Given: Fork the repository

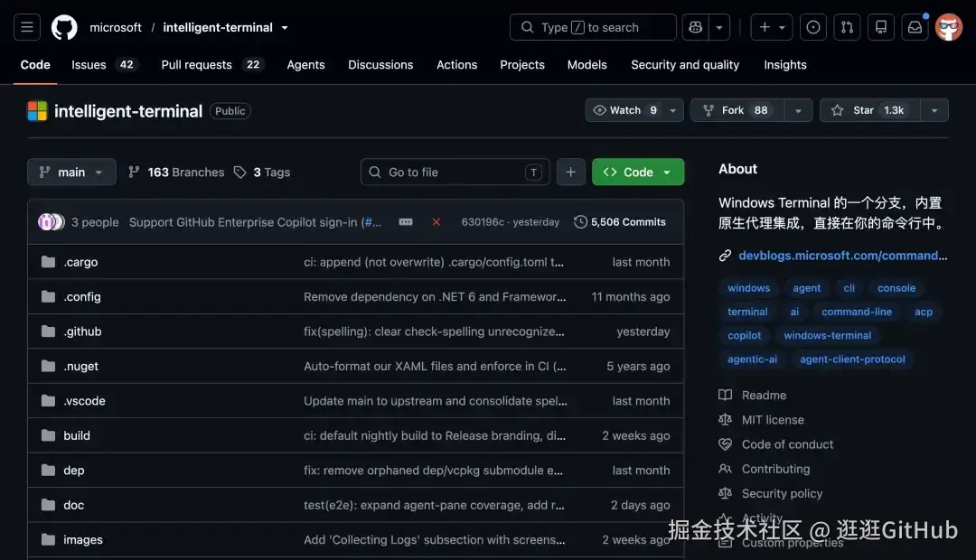Looking at the screenshot, I should tap(737, 110).
